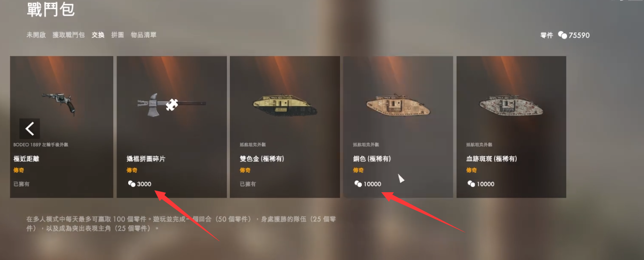Click the left arrow to show previous items

point(30,128)
